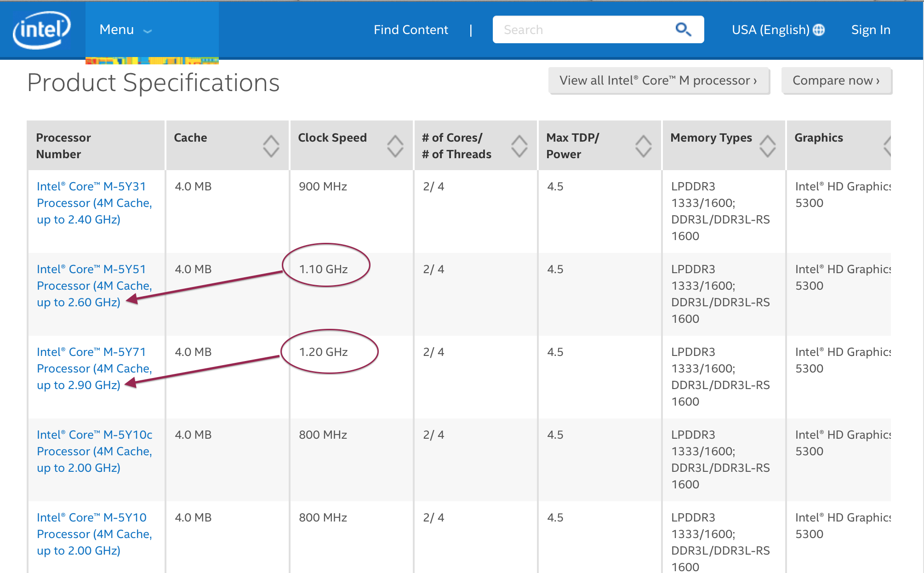Open Intel Core M-5Y31 Processor link
This screenshot has height=573, width=924.
click(x=94, y=203)
